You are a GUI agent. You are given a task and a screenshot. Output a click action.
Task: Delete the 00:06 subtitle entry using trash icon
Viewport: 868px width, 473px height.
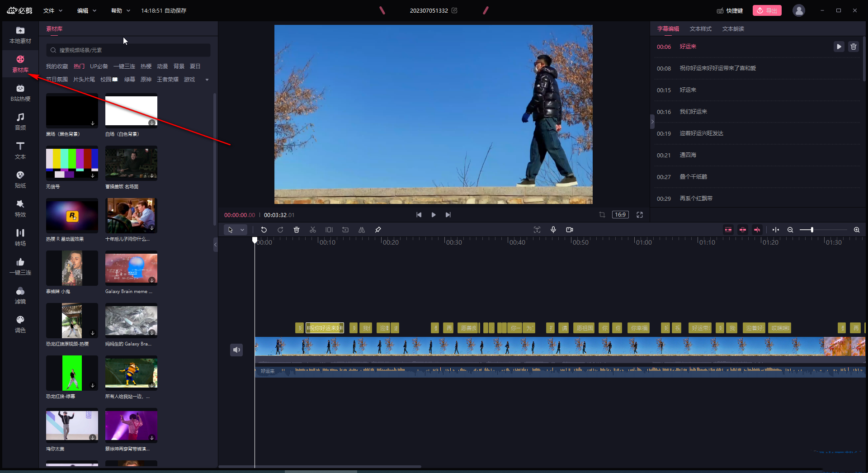click(x=853, y=47)
